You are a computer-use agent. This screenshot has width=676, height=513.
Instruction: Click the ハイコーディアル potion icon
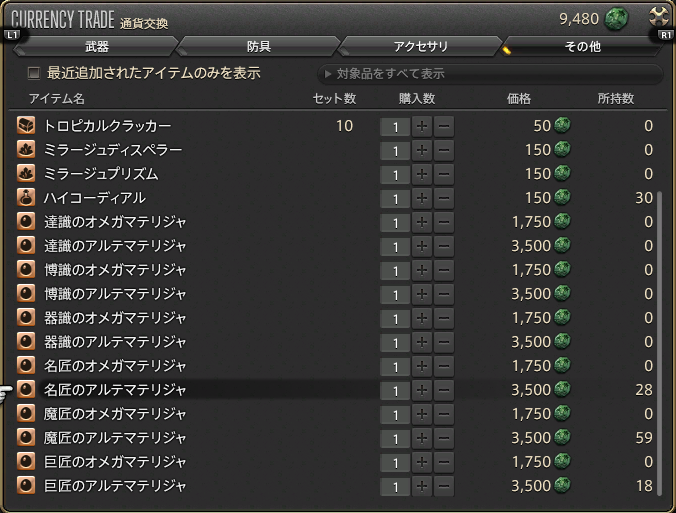[x=26, y=198]
